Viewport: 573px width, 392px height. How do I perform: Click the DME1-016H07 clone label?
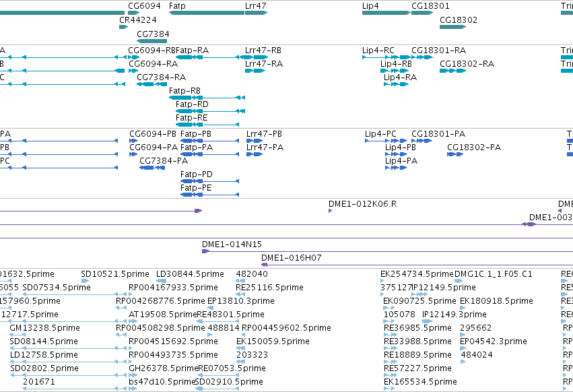(x=292, y=258)
